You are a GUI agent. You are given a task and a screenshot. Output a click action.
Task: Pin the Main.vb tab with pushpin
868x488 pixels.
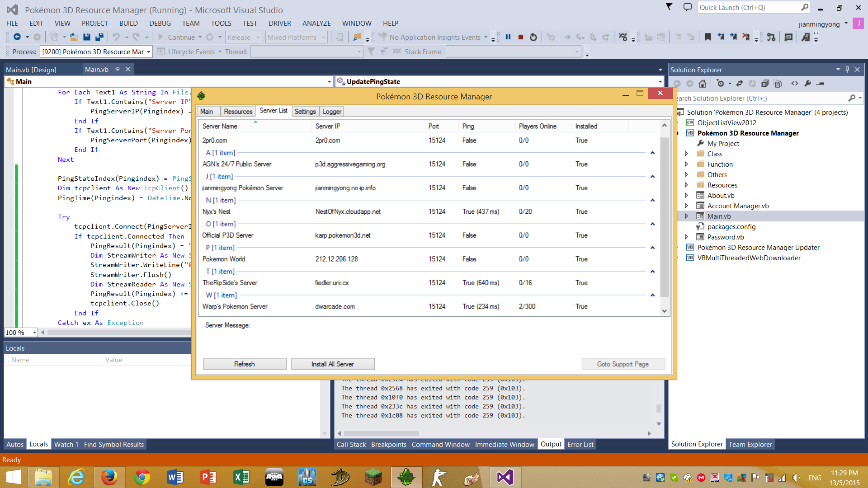[117, 69]
